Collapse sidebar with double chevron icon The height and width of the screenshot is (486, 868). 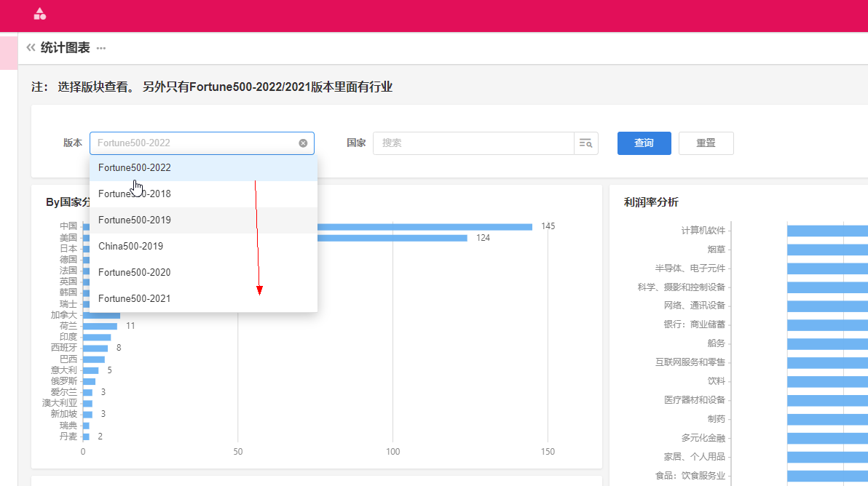click(x=31, y=48)
